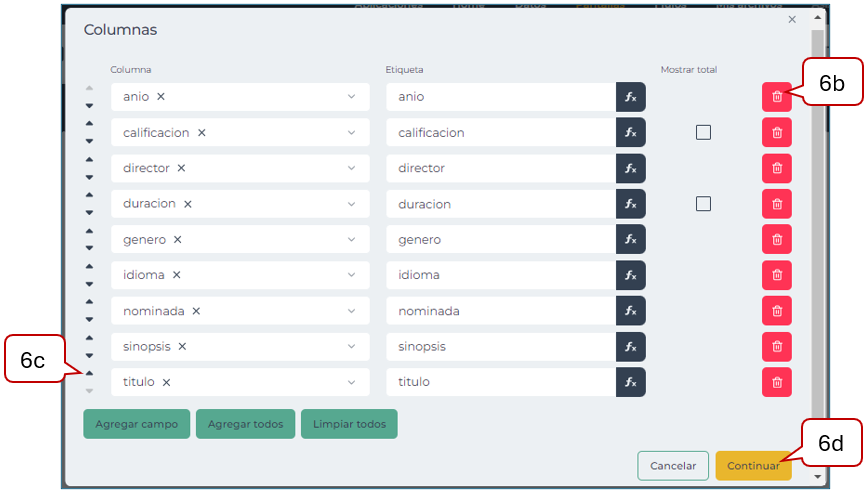Click trash icon for director row

776,168
